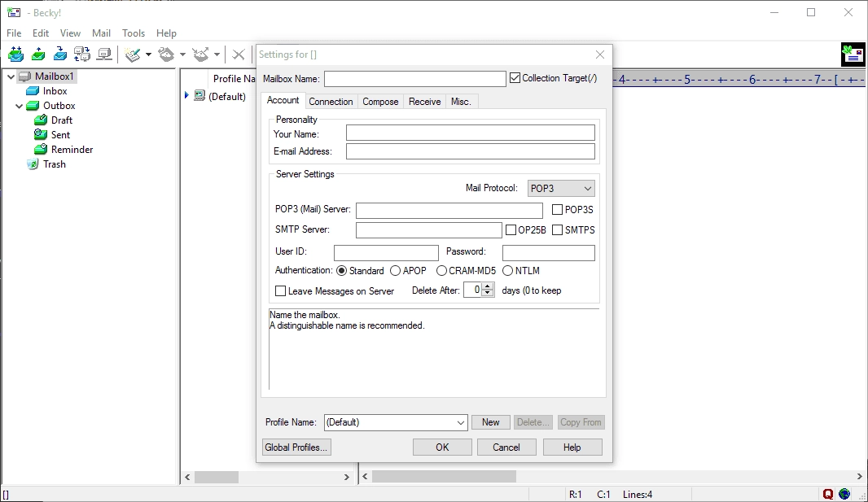Click the (Default) profile computer icon
Image resolution: width=868 pixels, height=502 pixels.
(x=199, y=96)
